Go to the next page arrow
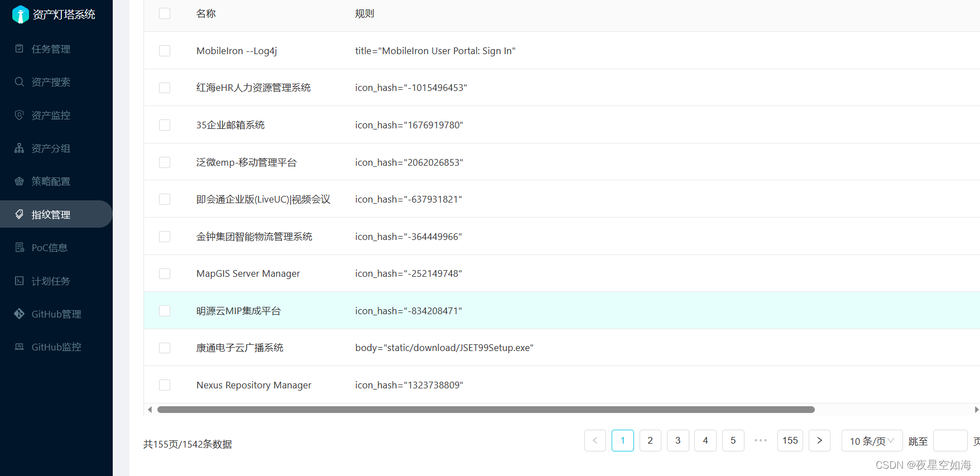Image resolution: width=980 pixels, height=476 pixels. [819, 440]
